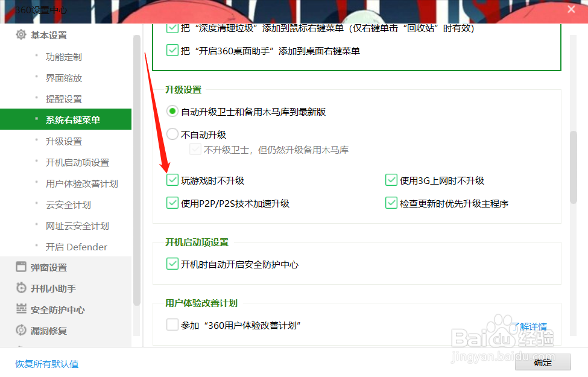Click the 安全防护中心 grid icon
The height and width of the screenshot is (377, 588).
pos(21,309)
